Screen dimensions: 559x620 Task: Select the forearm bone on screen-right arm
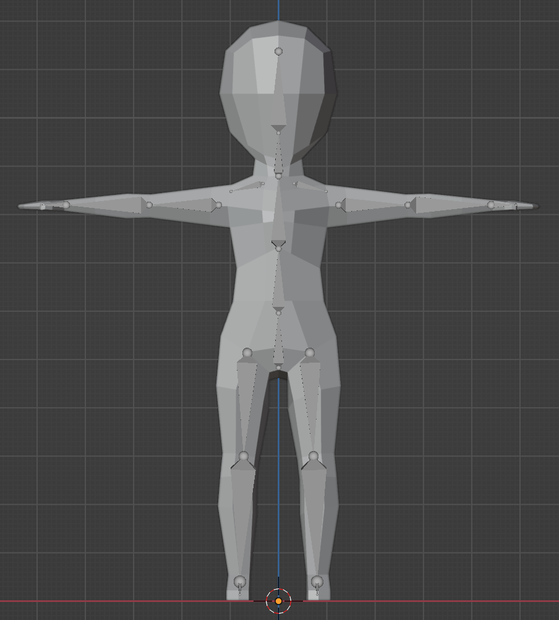pos(451,205)
